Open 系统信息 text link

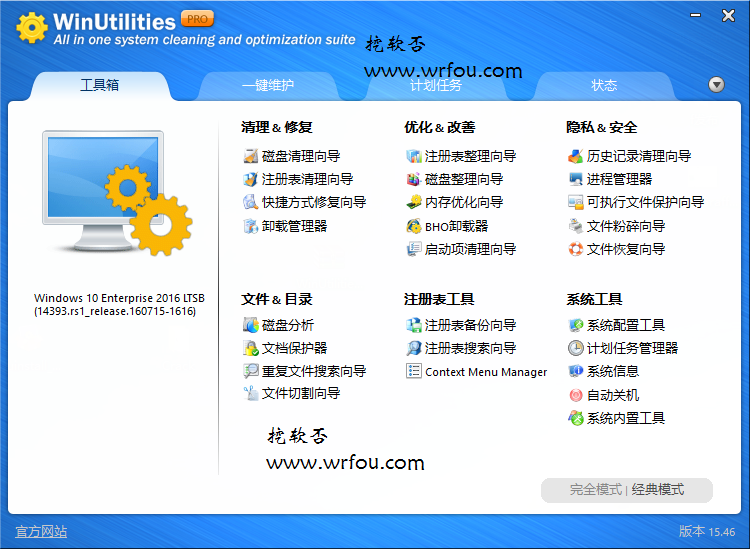point(613,371)
